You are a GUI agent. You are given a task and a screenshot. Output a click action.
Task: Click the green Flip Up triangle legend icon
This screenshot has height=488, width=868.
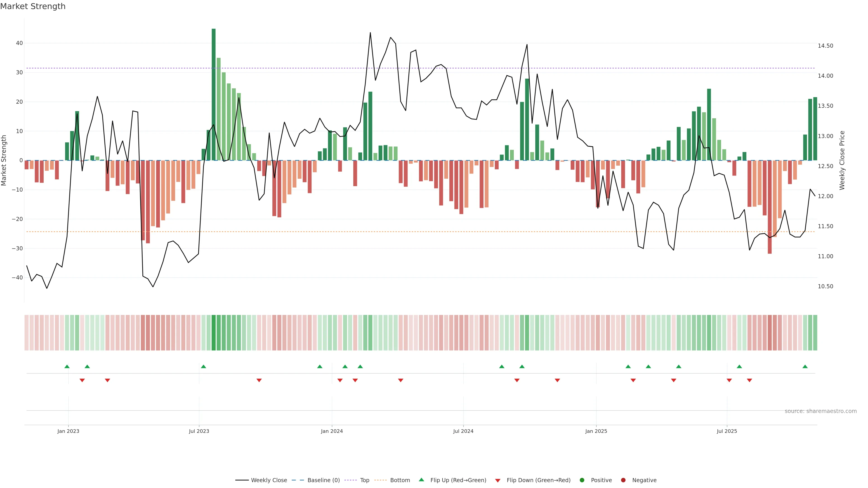(x=421, y=480)
